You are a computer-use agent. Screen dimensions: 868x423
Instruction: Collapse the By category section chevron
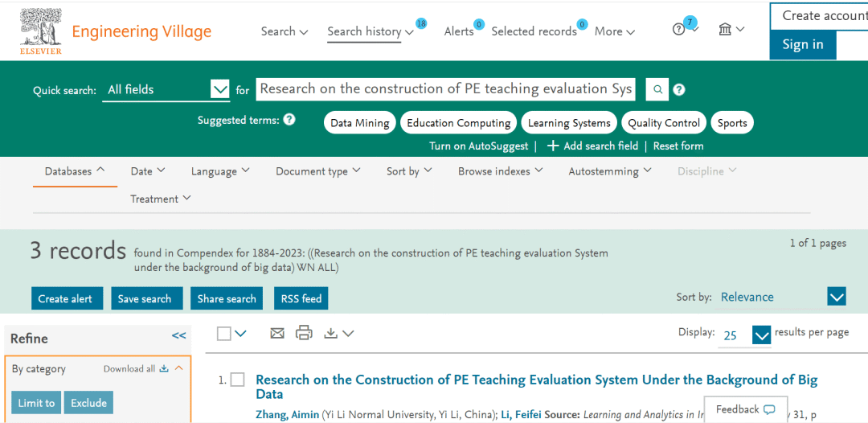pyautogui.click(x=178, y=368)
